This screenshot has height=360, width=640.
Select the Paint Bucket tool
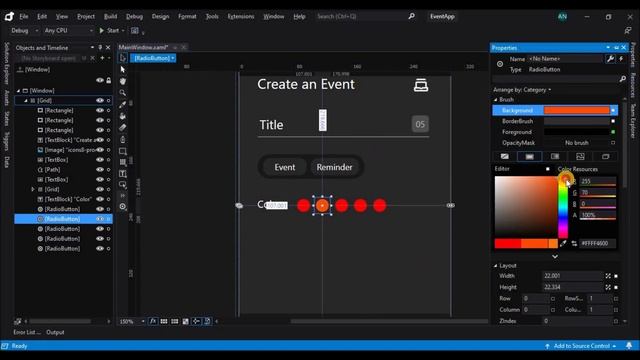point(122,116)
